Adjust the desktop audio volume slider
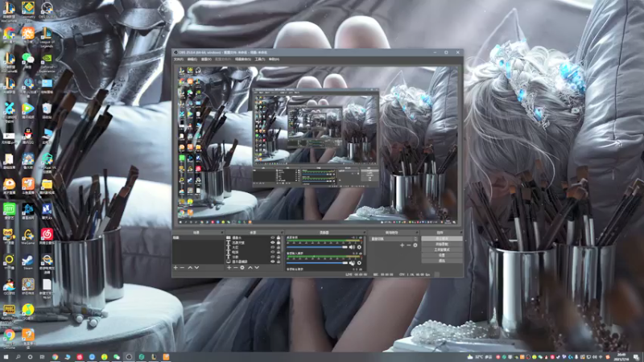The height and width of the screenshot is (362, 644). pos(317,247)
